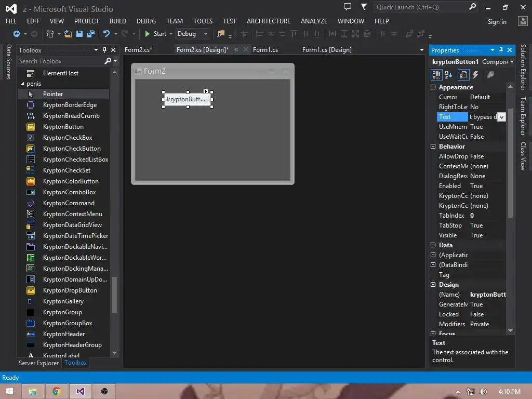
Task: Click the Navigate Backward toolbar icon
Action: tap(16, 34)
